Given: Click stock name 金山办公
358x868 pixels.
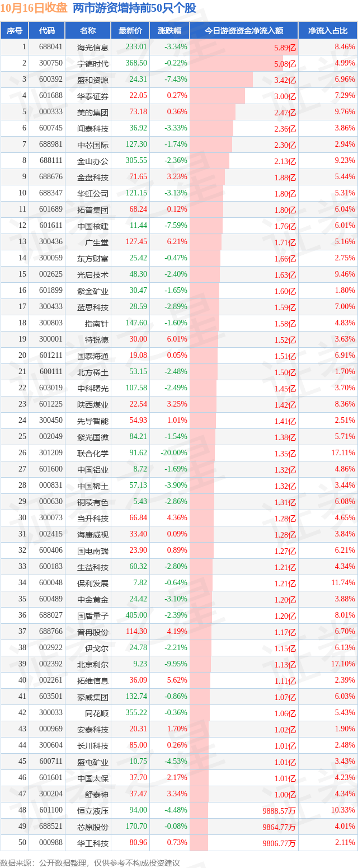Looking at the screenshot, I should (x=93, y=161).
